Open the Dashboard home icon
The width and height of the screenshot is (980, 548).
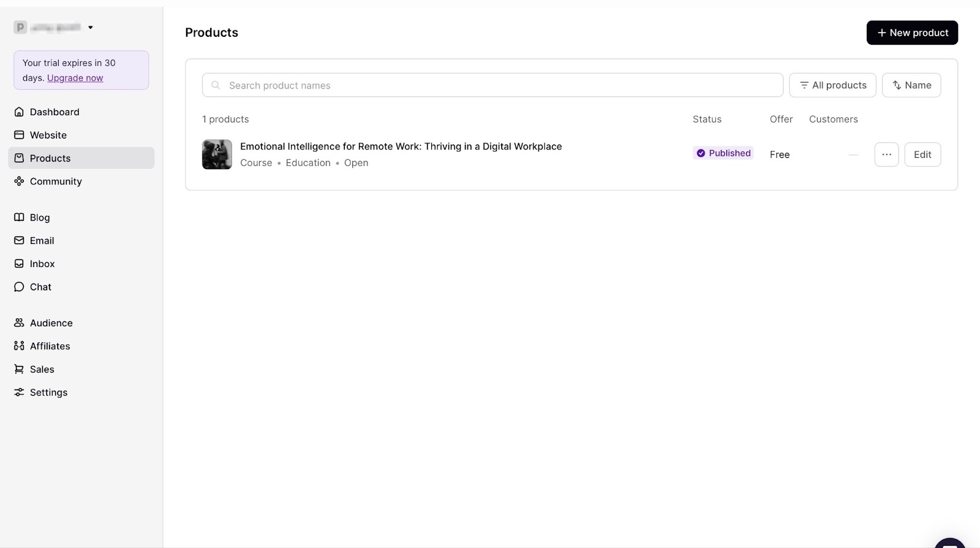pos(19,112)
